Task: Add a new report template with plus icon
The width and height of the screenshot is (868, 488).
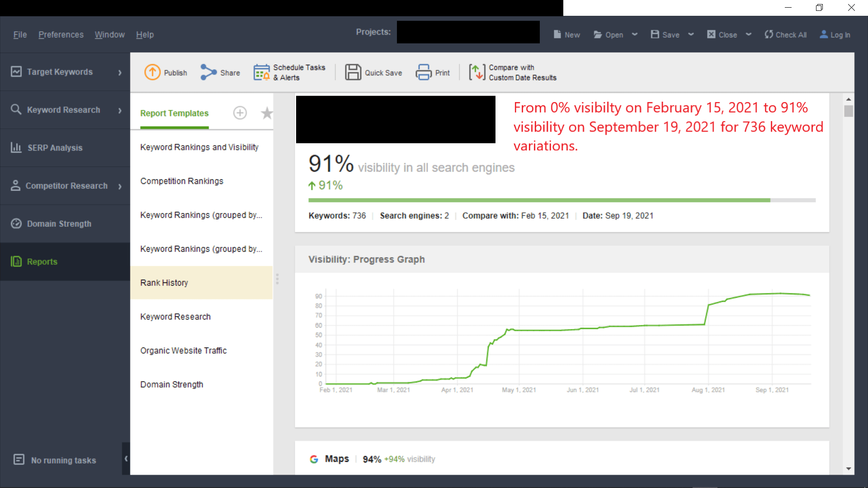Action: 240,113
